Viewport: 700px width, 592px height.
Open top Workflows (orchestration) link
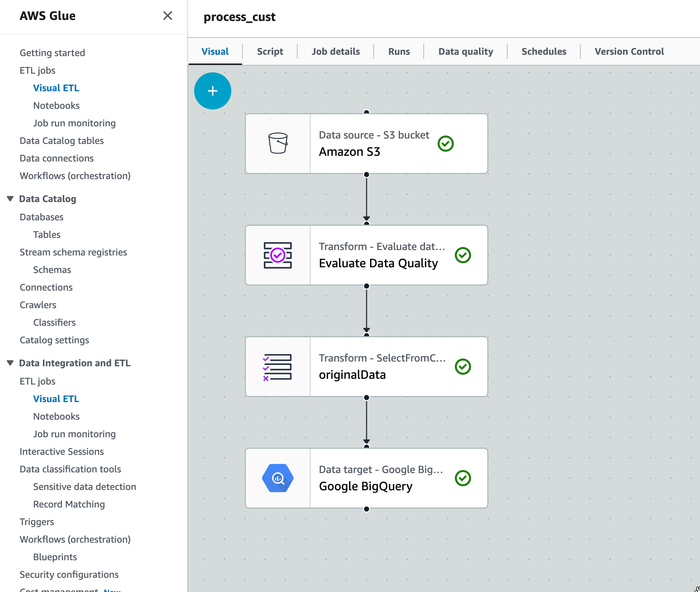(75, 176)
